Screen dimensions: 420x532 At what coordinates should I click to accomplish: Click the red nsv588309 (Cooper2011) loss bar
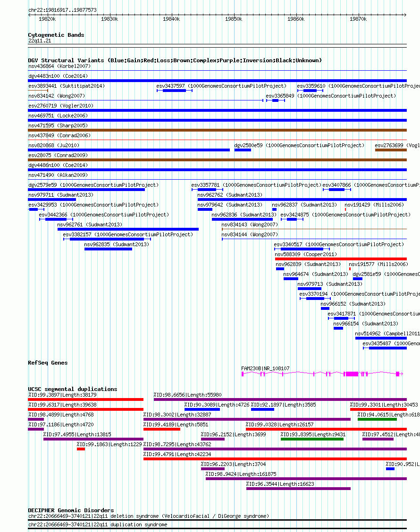coord(341,259)
